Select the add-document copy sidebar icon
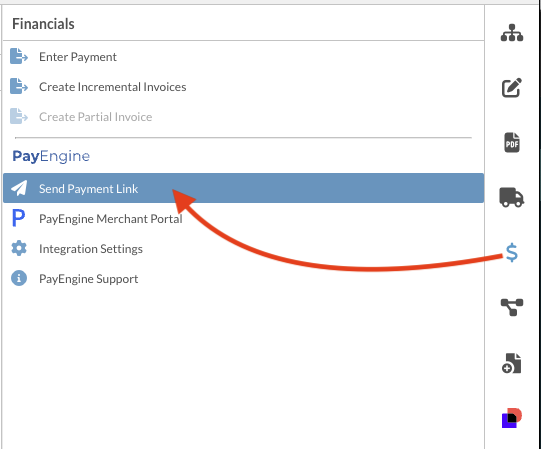 point(512,363)
